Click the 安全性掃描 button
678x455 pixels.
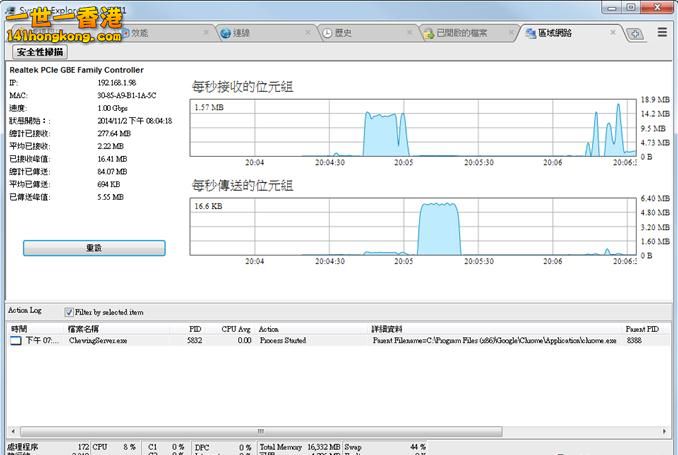[x=40, y=52]
